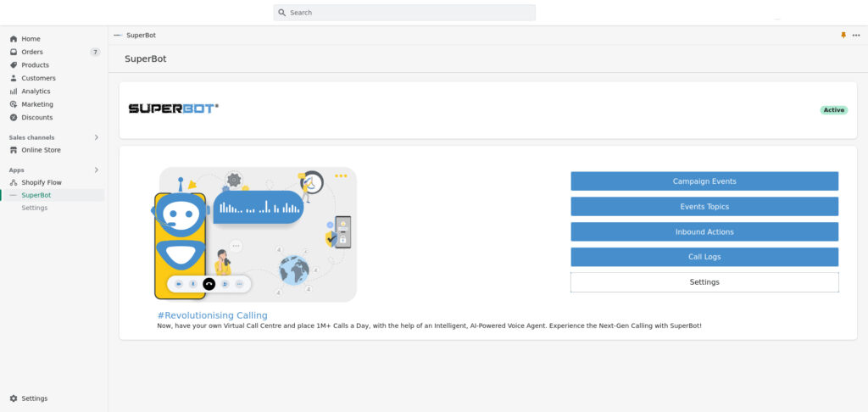Expand the Apps section chevron
The width and height of the screenshot is (868, 412).
pos(96,170)
